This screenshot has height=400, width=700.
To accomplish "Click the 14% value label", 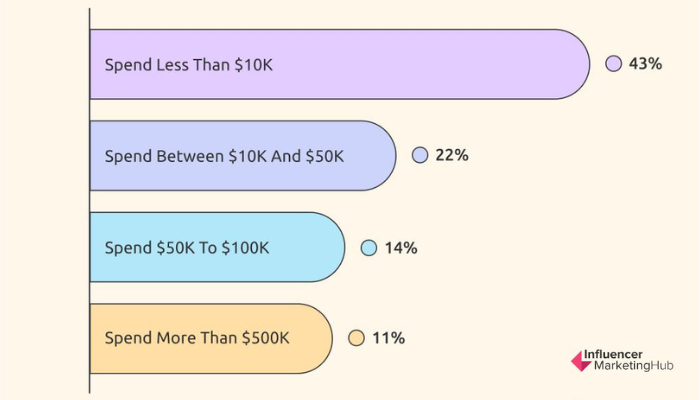I will tap(401, 248).
